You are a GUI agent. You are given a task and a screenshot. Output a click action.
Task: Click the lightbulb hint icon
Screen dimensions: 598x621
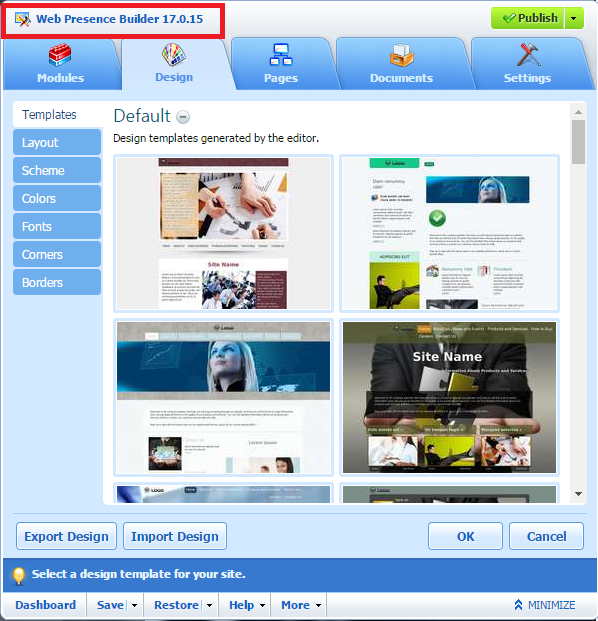(19, 575)
